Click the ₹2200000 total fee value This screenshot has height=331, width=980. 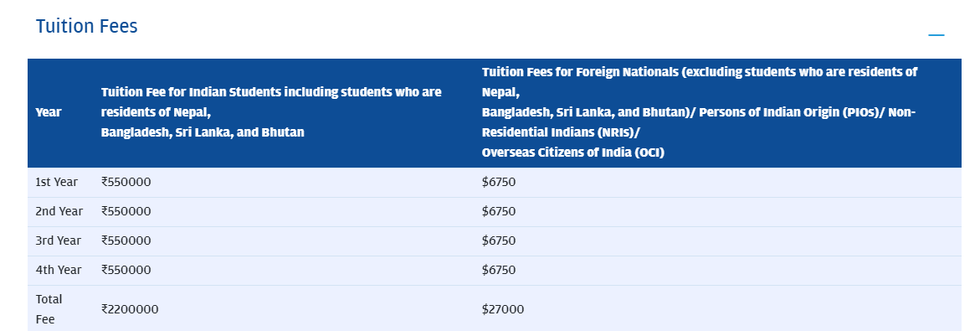tap(130, 309)
